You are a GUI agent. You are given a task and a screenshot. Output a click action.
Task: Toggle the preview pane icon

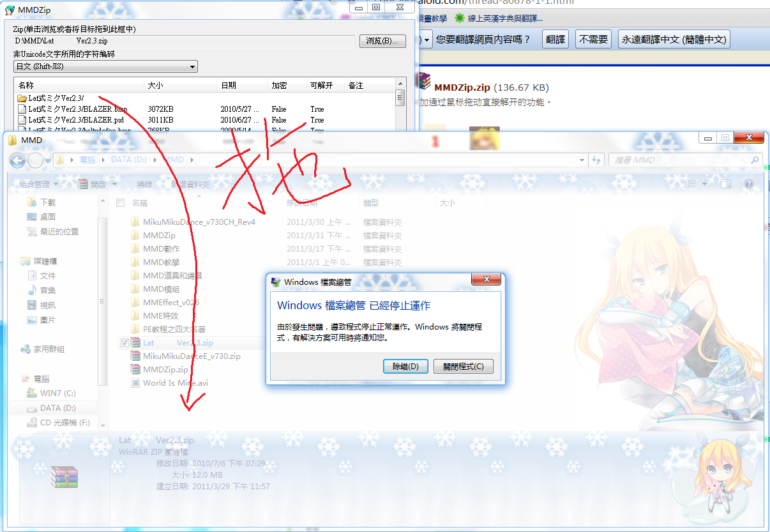(725, 184)
